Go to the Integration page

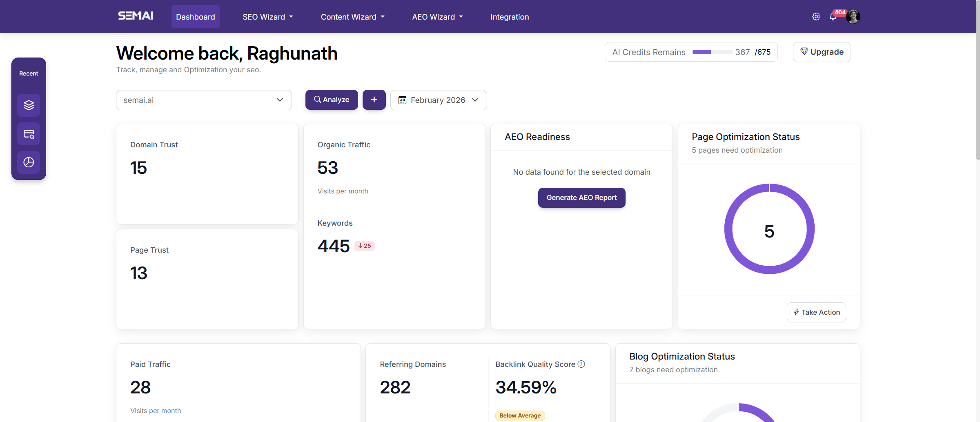tap(510, 17)
